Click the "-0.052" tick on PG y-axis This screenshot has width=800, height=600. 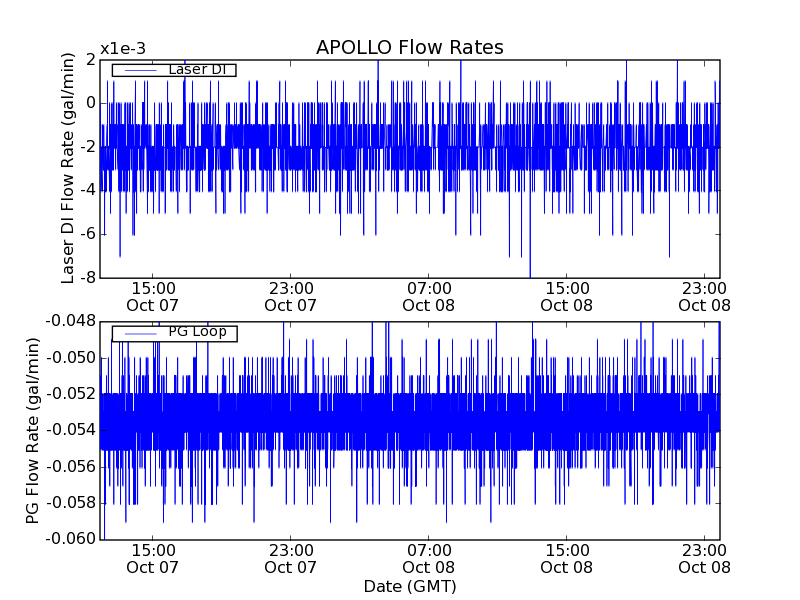click(x=71, y=394)
